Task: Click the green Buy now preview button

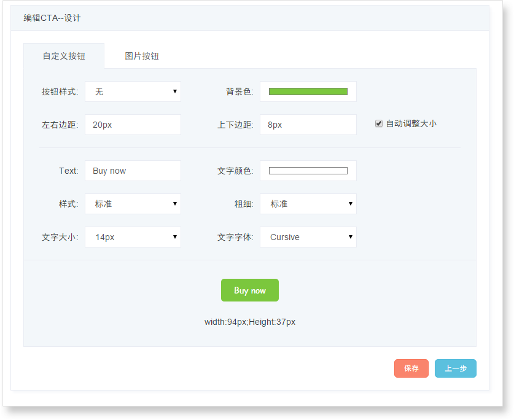Action: pyautogui.click(x=249, y=290)
